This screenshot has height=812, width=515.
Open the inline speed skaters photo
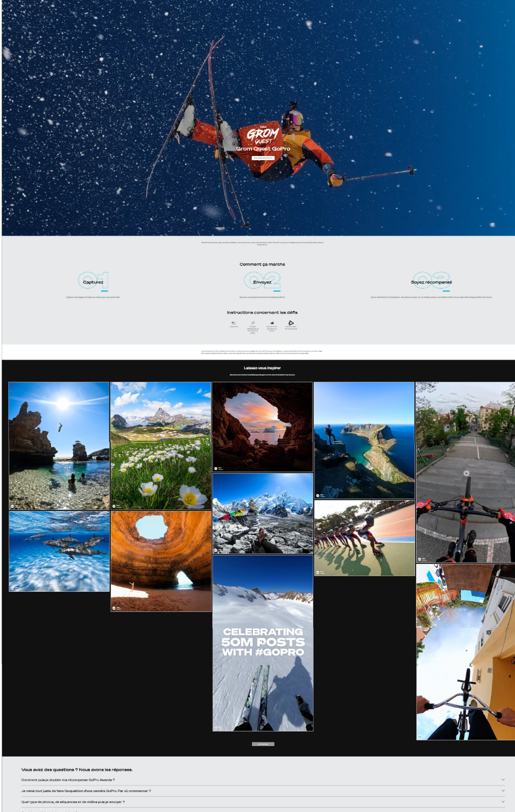[364, 538]
